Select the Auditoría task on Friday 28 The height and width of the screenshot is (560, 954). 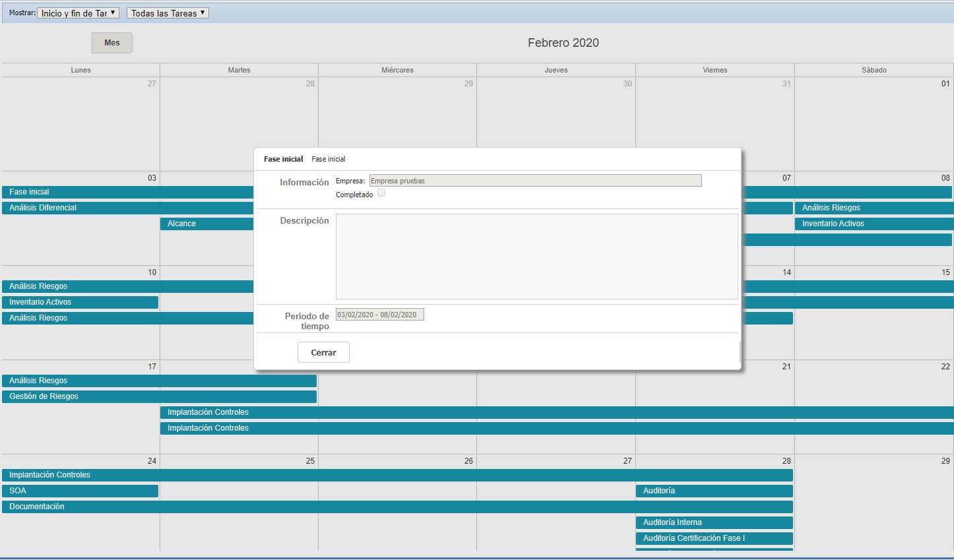714,491
